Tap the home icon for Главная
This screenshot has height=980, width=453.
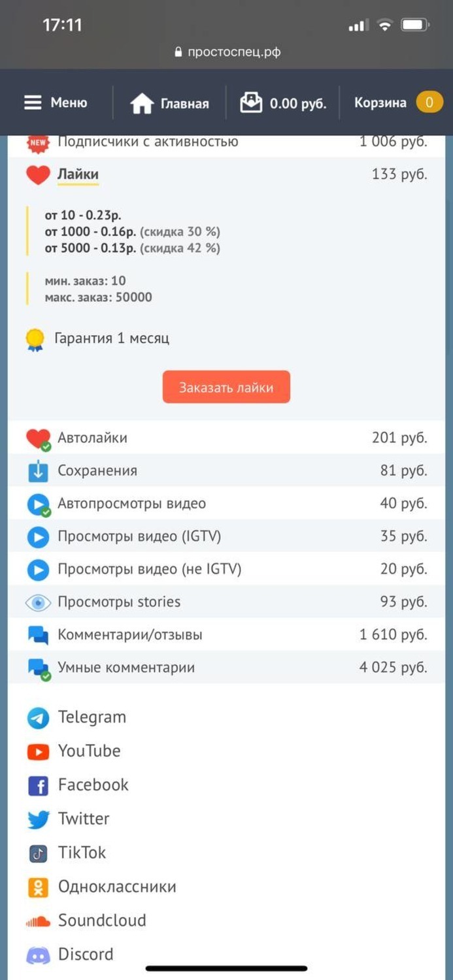pyautogui.click(x=141, y=104)
